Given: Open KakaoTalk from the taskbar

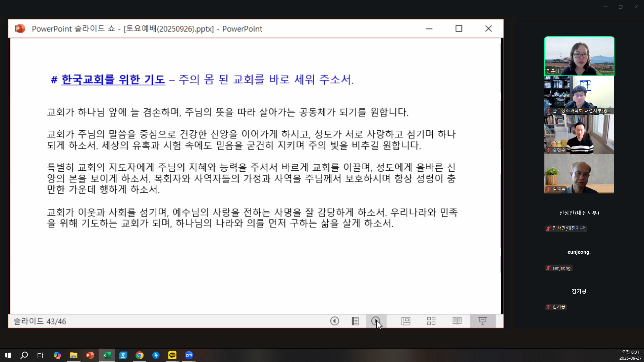Looking at the screenshot, I should pyautogui.click(x=172, y=355).
